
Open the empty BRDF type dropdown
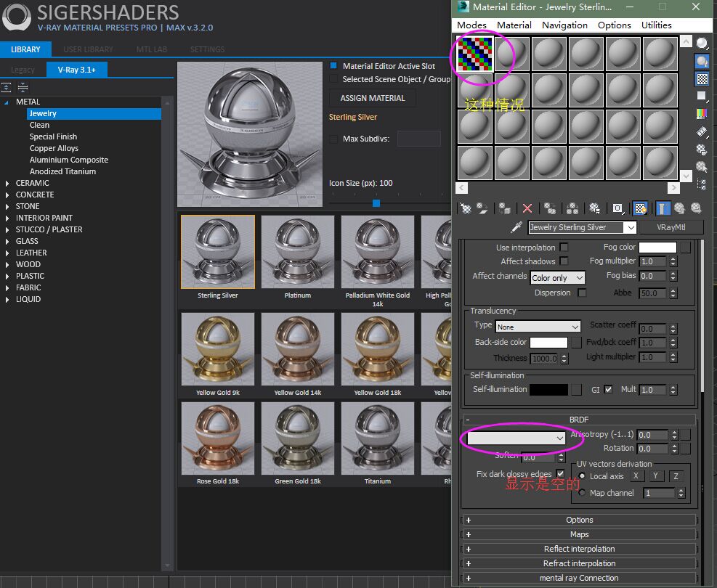tap(516, 438)
